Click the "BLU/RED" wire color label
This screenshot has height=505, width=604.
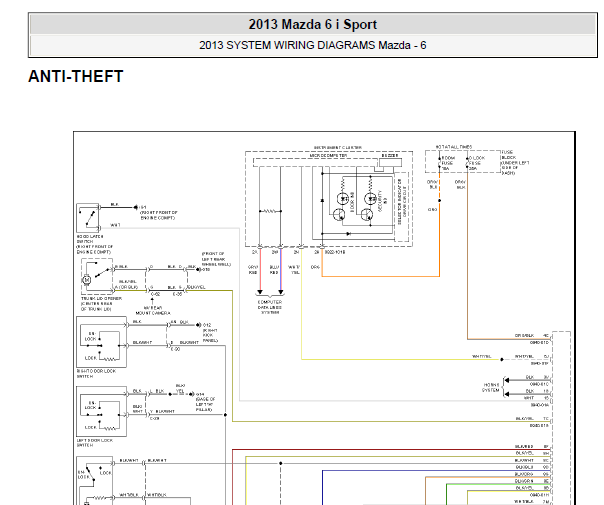coord(274,270)
